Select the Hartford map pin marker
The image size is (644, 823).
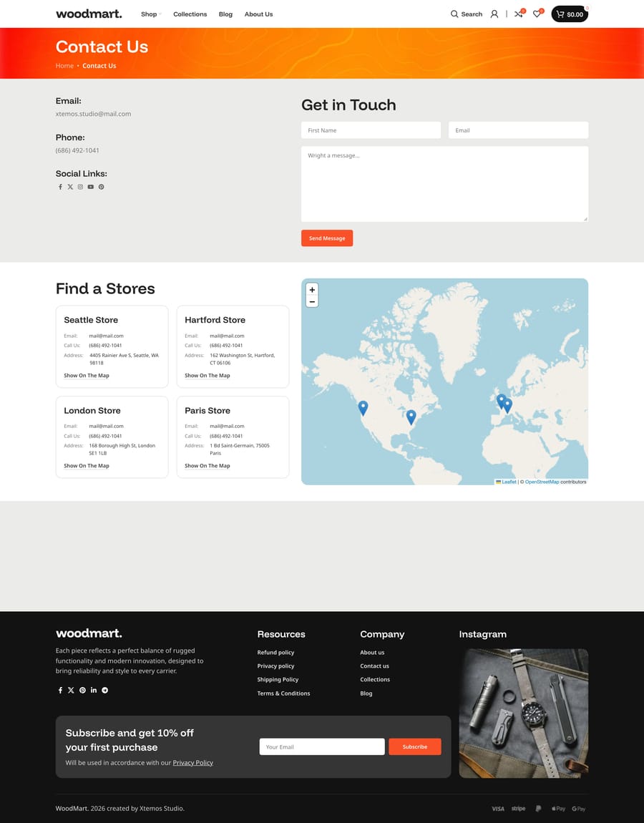click(x=411, y=417)
